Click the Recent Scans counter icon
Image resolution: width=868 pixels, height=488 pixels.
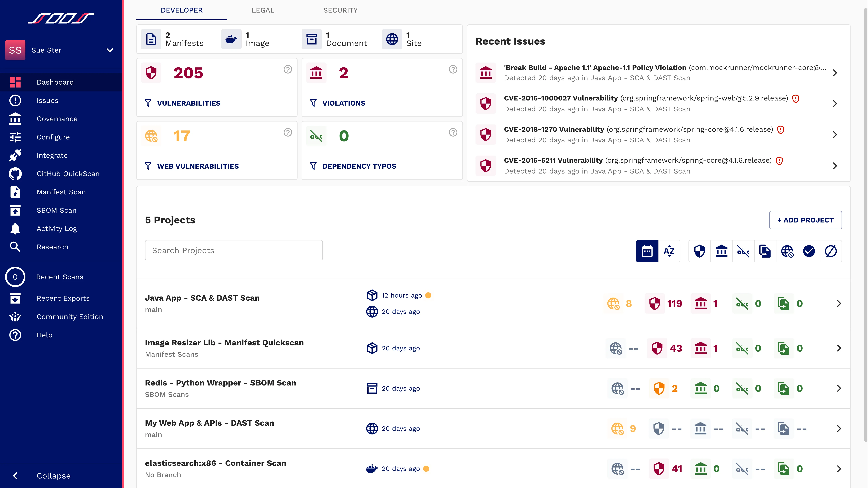15,277
